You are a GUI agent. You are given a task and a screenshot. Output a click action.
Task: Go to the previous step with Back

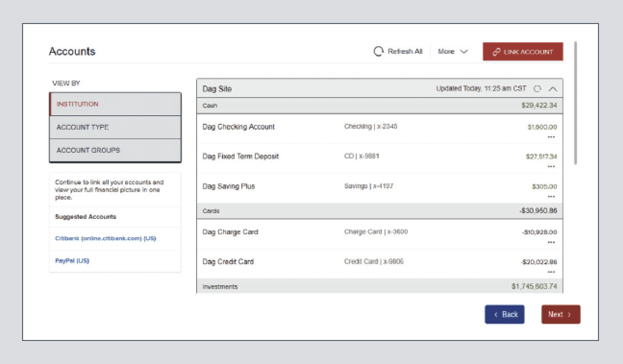pos(505,315)
